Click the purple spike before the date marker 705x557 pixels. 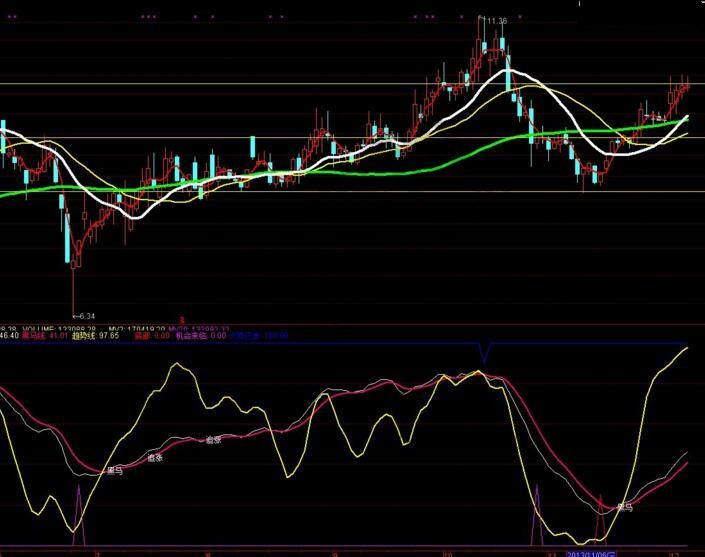[537, 515]
